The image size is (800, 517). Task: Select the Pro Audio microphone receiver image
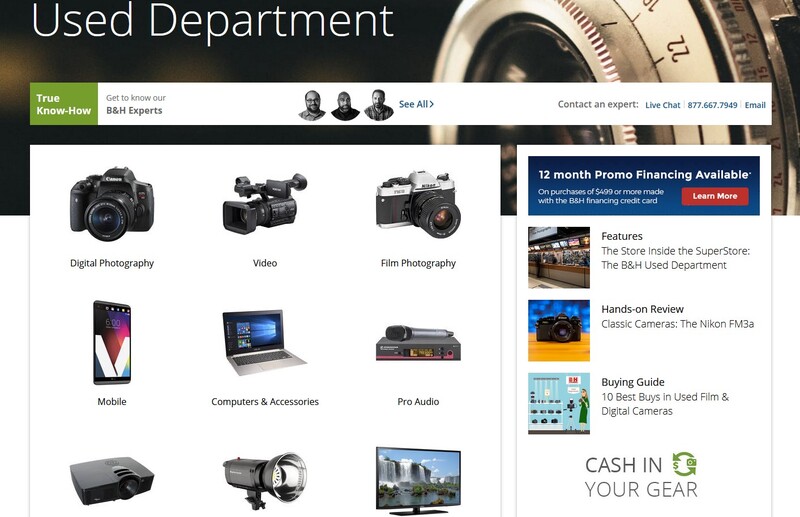click(418, 343)
